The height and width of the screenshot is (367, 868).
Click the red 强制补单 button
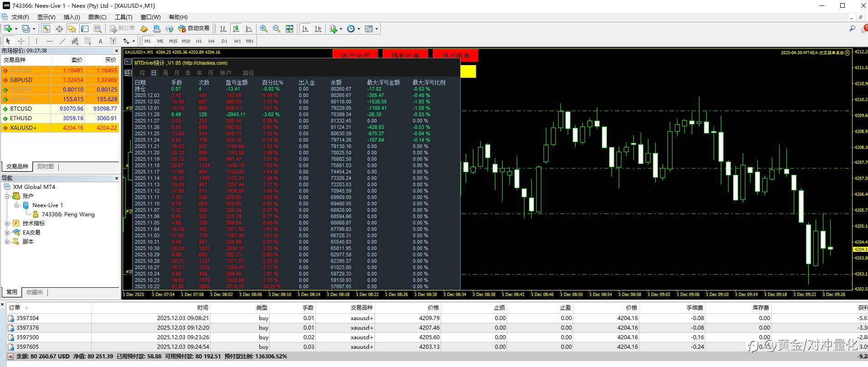tap(406, 55)
